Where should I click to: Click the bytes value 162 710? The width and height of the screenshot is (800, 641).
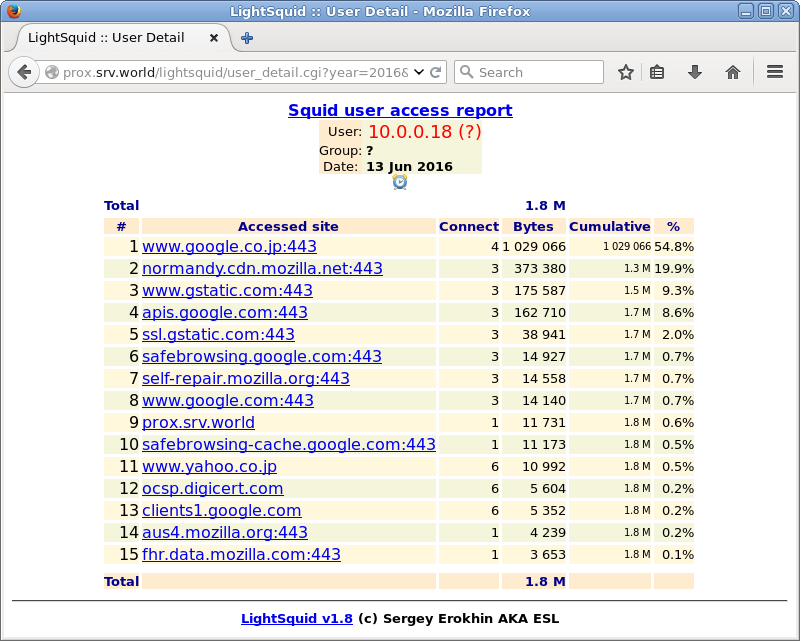click(540, 312)
